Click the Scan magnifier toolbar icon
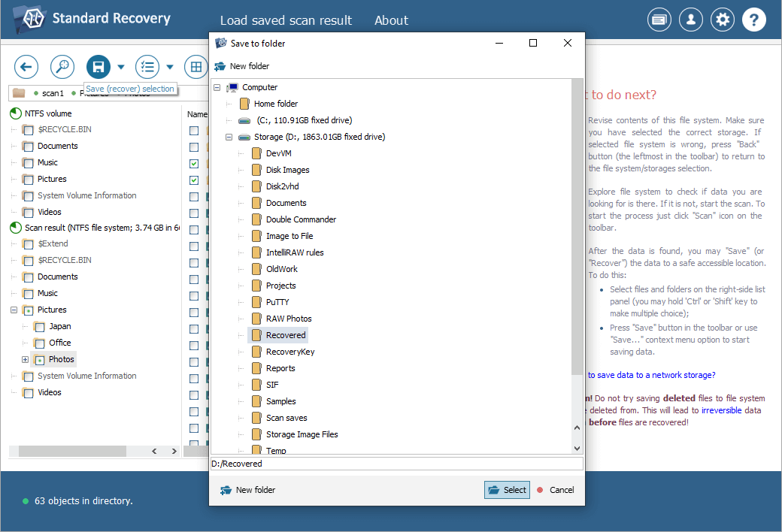 click(62, 67)
